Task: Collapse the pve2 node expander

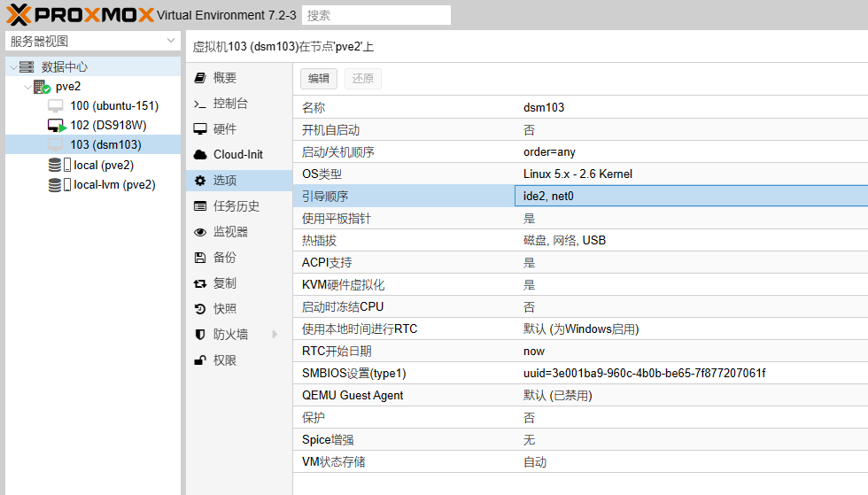Action: click(x=27, y=87)
